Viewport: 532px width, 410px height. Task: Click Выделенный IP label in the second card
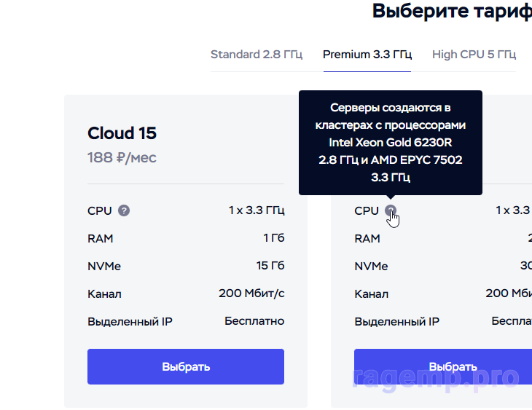click(397, 321)
